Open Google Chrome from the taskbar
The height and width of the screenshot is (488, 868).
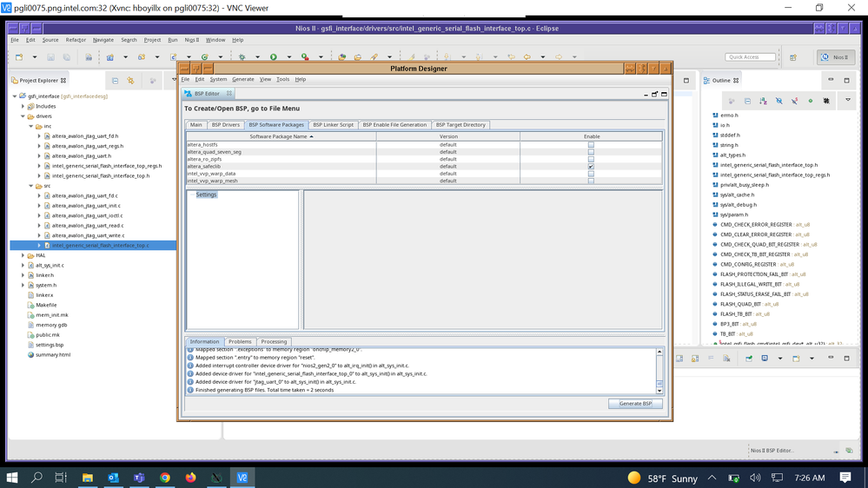164,478
